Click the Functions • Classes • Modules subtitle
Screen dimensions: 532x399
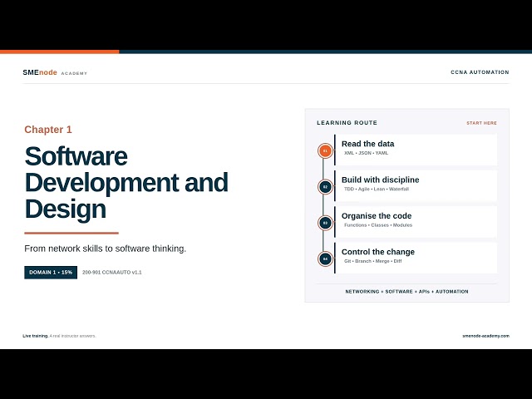coord(378,225)
